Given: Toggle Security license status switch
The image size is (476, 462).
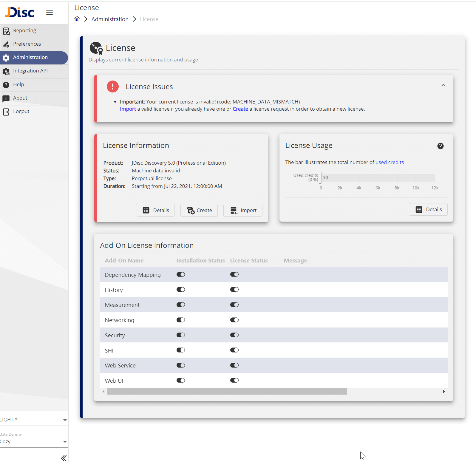Looking at the screenshot, I should (x=234, y=335).
